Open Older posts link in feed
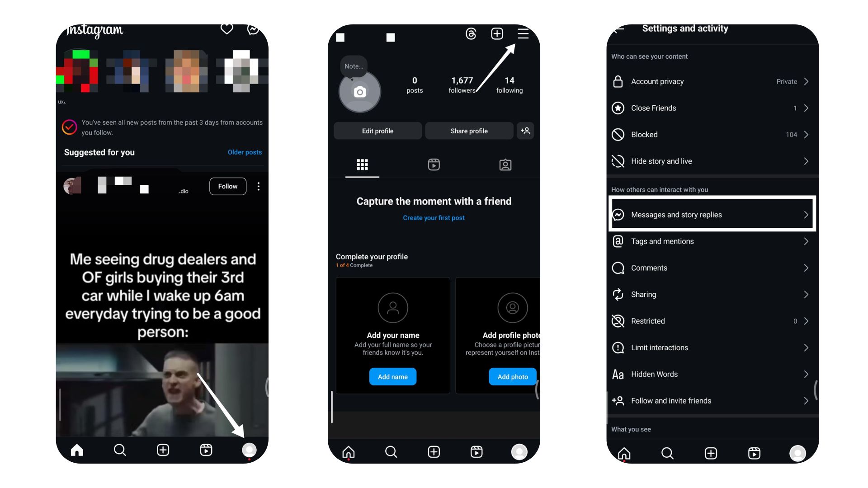Image resolution: width=868 pixels, height=488 pixels. pos(245,152)
